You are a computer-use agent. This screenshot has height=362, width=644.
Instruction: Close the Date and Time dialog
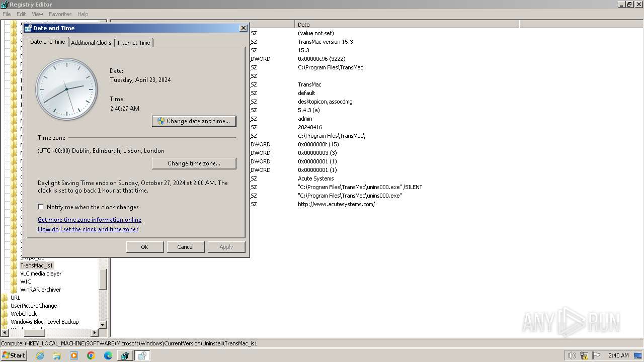[x=243, y=28]
